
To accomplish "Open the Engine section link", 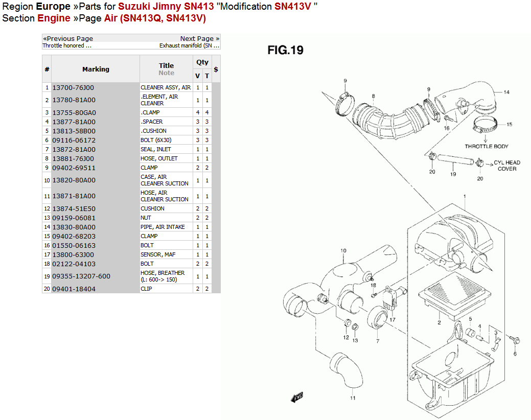I will pyautogui.click(x=54, y=18).
